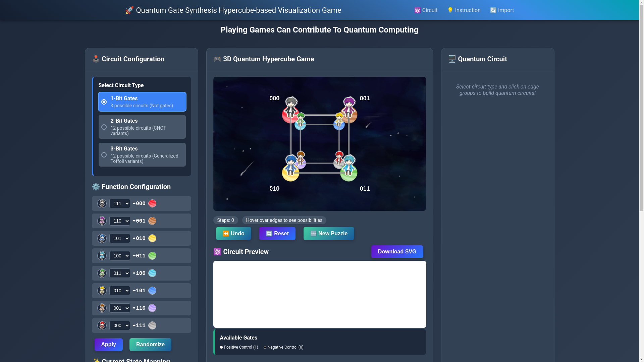Click the teal character avatar in row 011
The image size is (644, 362).
point(102,256)
